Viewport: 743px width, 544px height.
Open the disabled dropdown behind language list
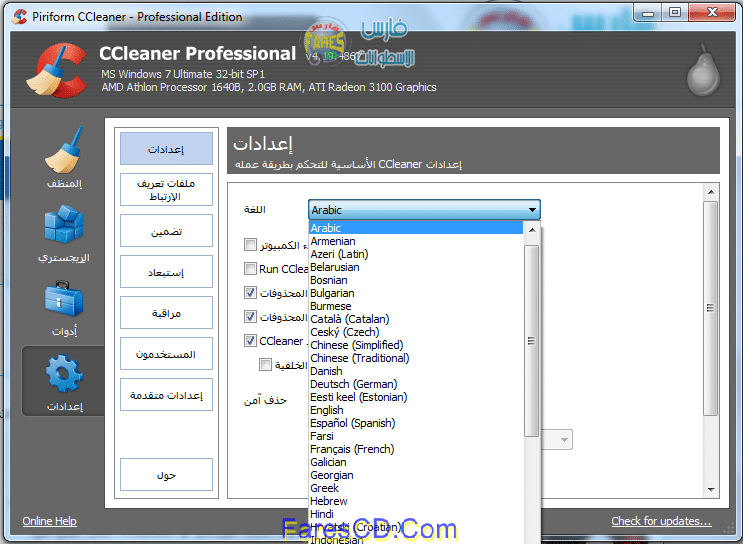(x=556, y=439)
